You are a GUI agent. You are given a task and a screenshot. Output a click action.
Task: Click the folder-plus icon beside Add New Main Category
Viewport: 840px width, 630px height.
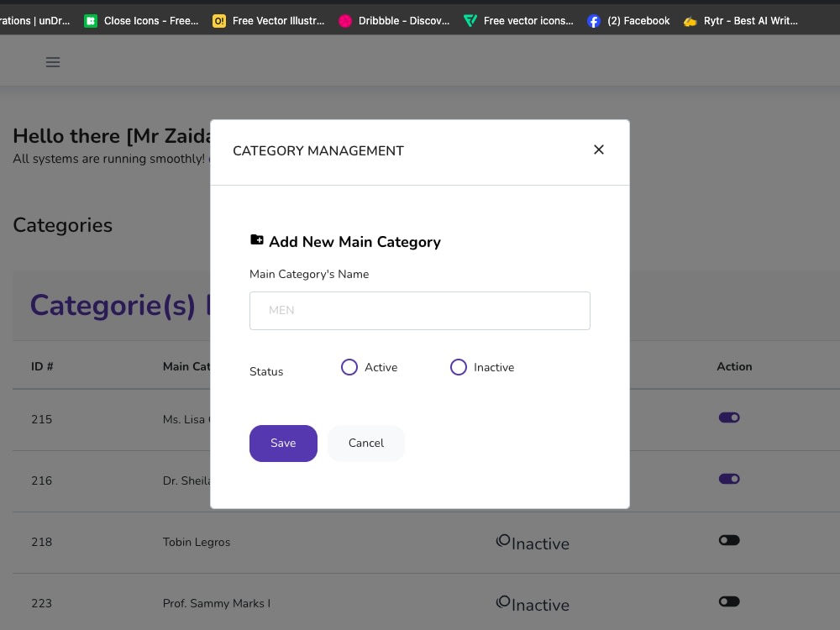[x=256, y=239]
